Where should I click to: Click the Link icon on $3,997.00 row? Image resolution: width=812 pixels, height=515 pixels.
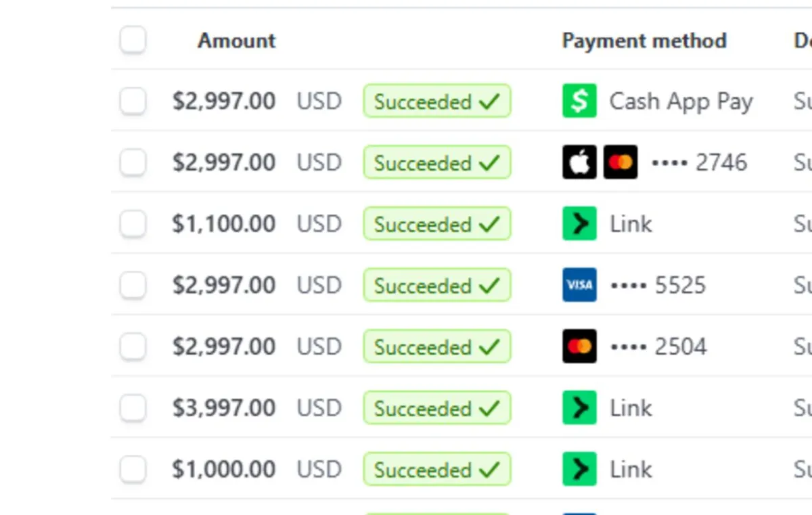click(x=579, y=408)
